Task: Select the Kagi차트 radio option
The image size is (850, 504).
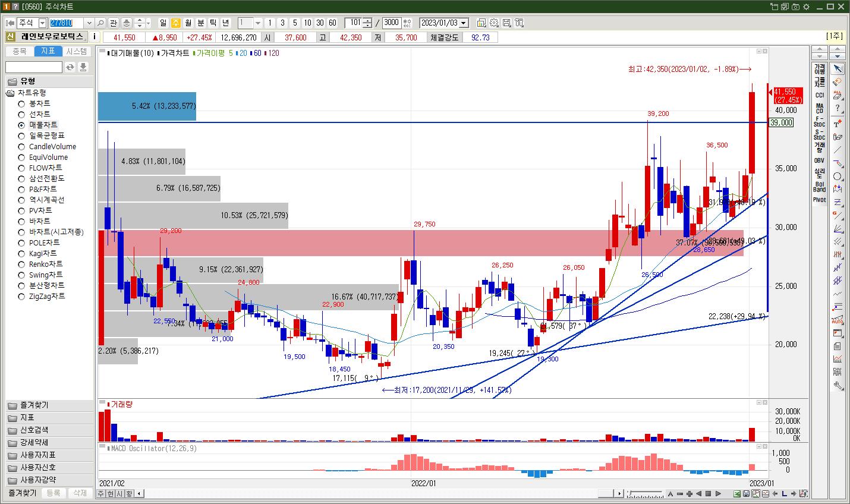Action: 21,253
